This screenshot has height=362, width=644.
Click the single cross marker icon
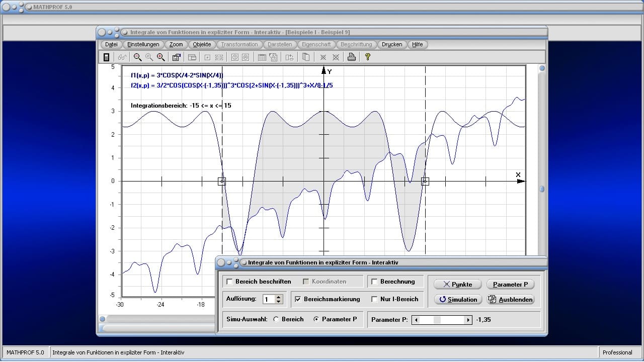click(x=323, y=57)
